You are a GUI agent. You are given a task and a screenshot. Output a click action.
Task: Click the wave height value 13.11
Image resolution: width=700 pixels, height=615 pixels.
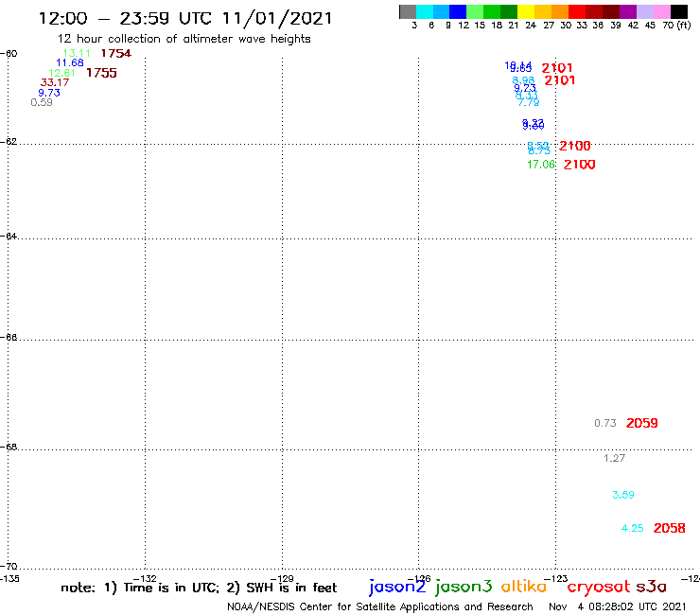click(77, 53)
